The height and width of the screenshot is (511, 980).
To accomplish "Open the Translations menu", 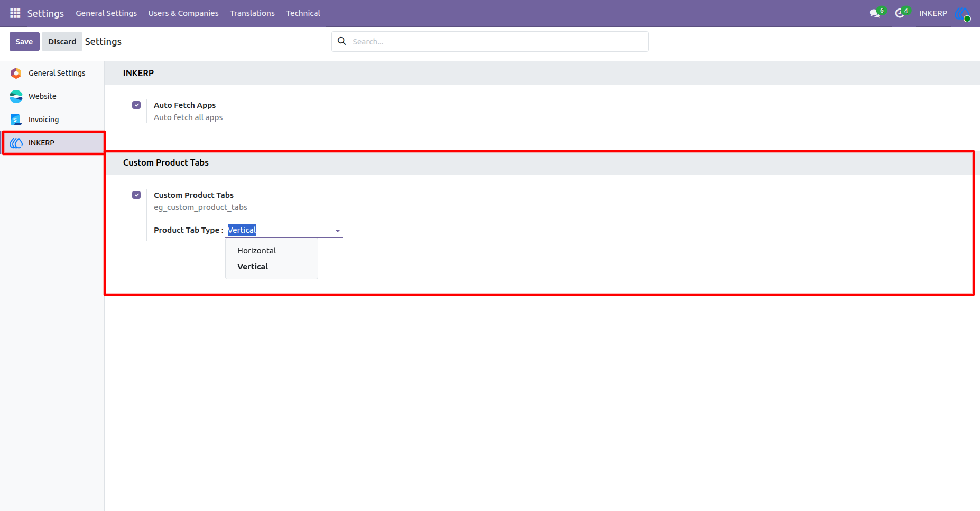I will pyautogui.click(x=252, y=13).
